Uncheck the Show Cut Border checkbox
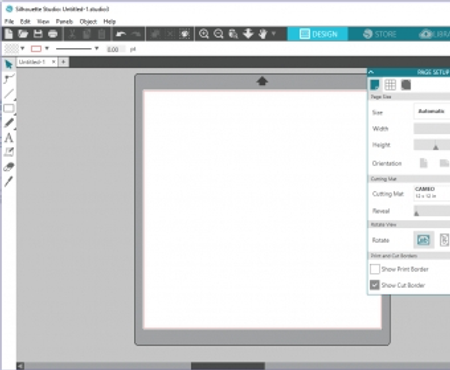The height and width of the screenshot is (370, 450). [375, 285]
